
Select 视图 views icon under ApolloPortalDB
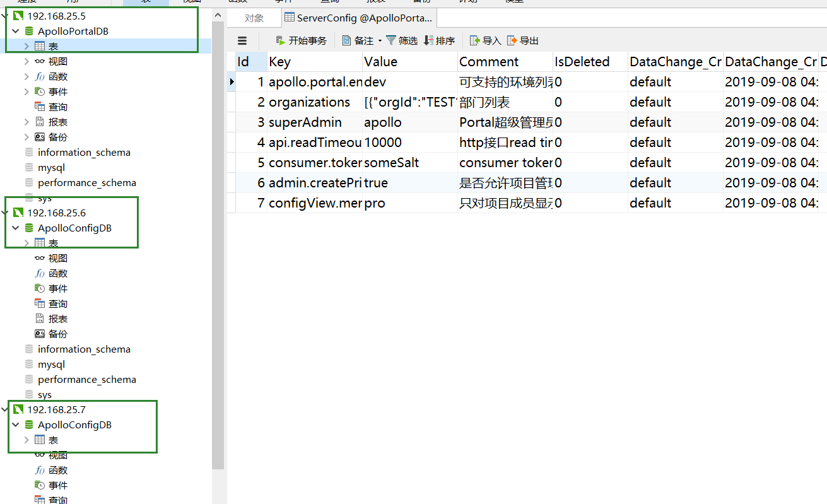[x=39, y=61]
